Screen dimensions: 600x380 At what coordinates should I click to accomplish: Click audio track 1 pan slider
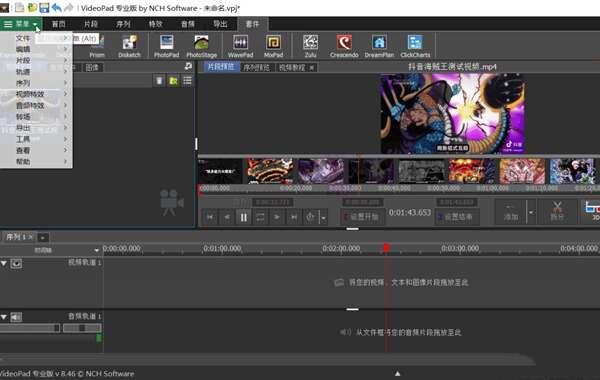[x=82, y=328]
